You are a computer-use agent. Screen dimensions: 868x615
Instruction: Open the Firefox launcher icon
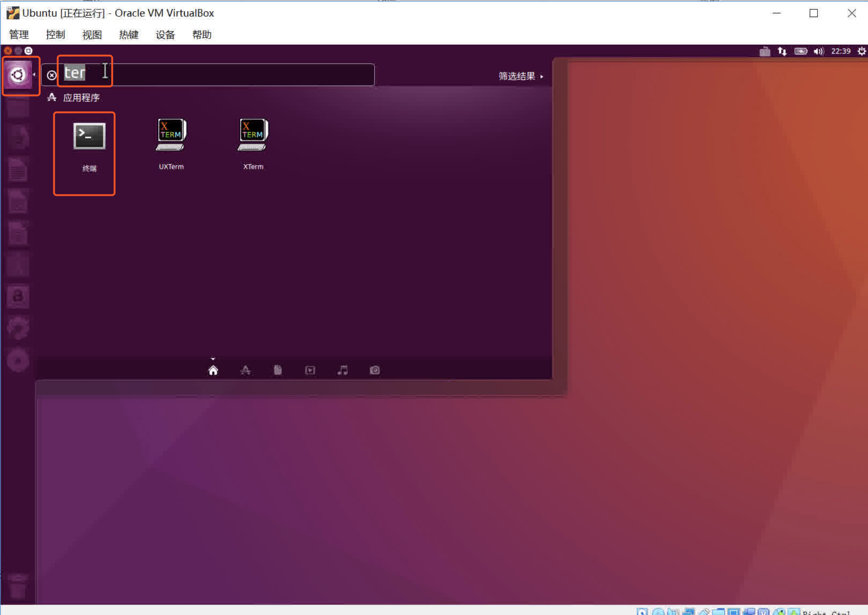coord(18,137)
